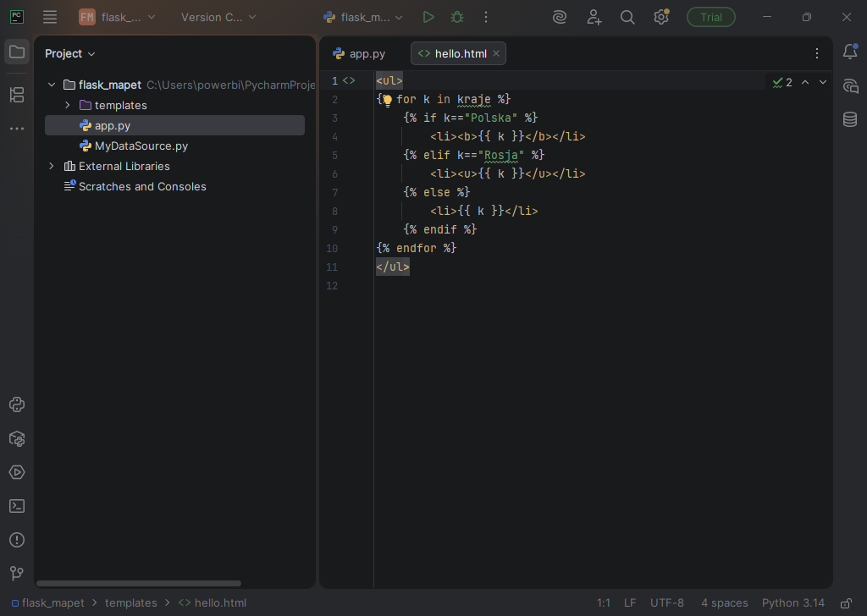Click the Trial license button
This screenshot has width=867, height=616.
pyautogui.click(x=710, y=17)
